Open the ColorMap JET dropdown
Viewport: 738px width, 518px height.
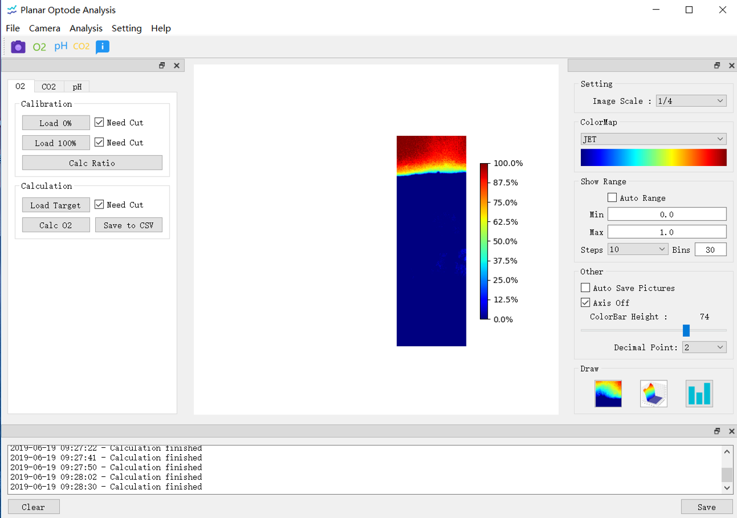[x=653, y=139]
